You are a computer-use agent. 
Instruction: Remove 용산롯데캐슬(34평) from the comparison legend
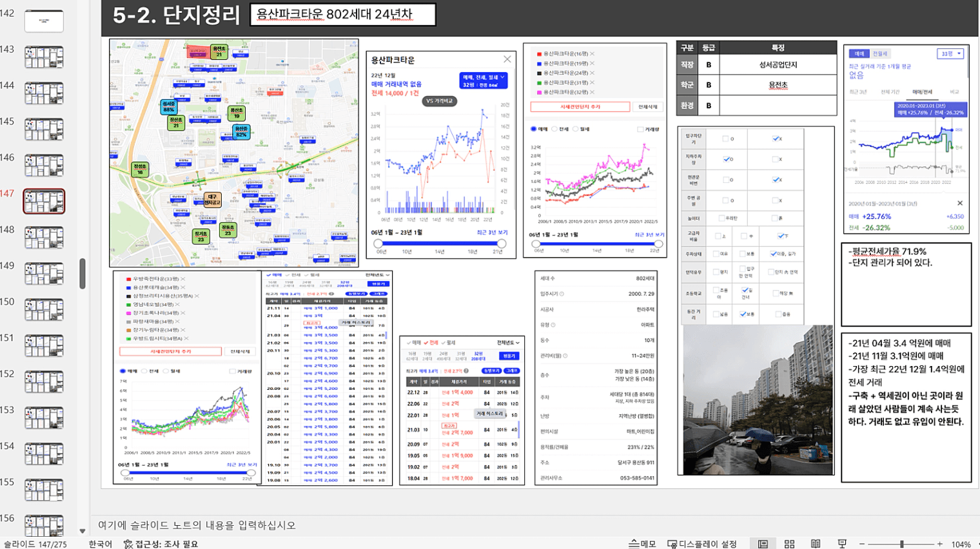pyautogui.click(x=182, y=287)
